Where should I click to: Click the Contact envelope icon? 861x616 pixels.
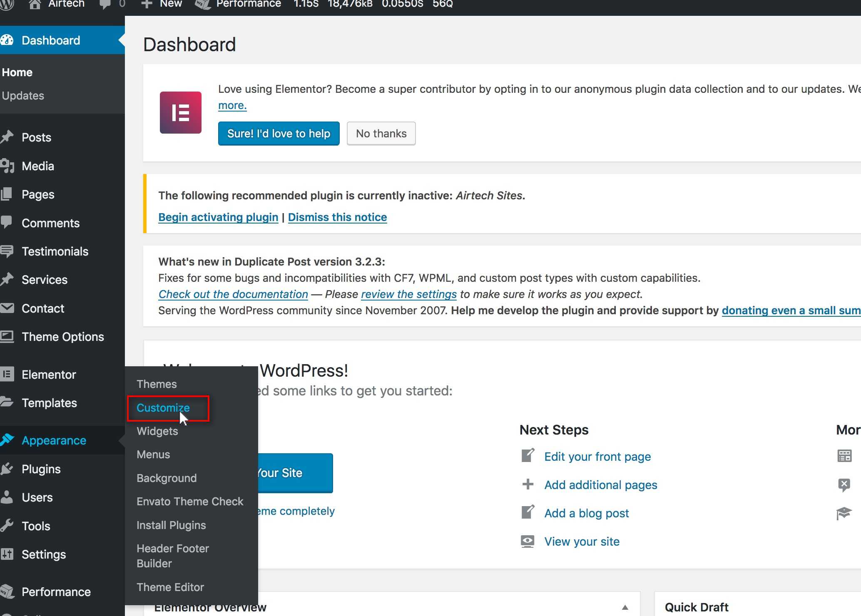7,308
